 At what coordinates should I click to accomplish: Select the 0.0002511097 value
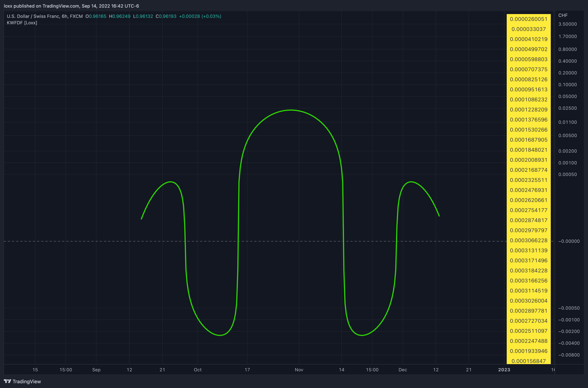[529, 331]
